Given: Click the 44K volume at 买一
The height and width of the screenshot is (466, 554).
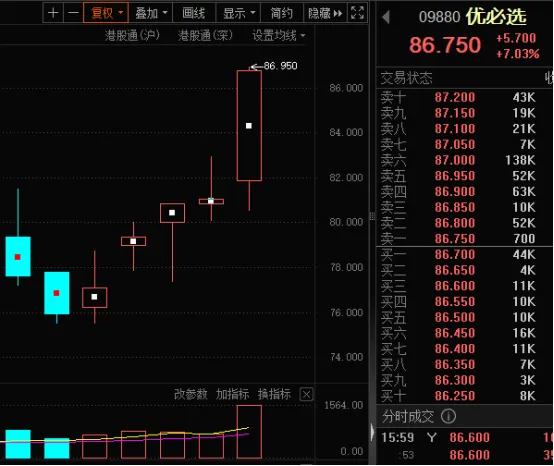Looking at the screenshot, I should pyautogui.click(x=524, y=254).
